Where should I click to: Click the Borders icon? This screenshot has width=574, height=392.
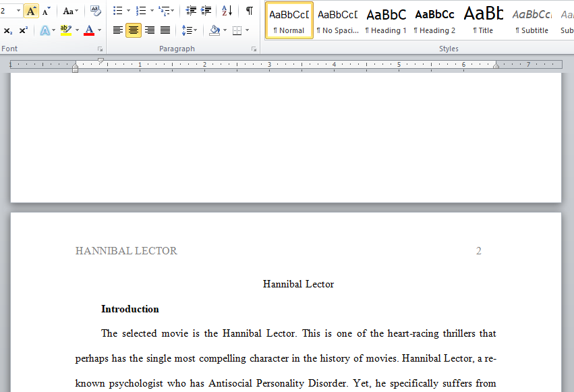[237, 30]
